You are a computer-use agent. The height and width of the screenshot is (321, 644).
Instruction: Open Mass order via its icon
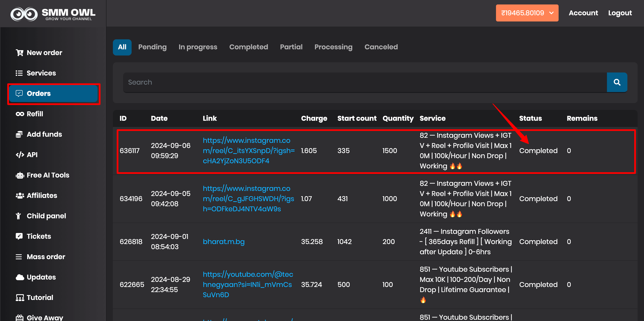pyautogui.click(x=19, y=257)
